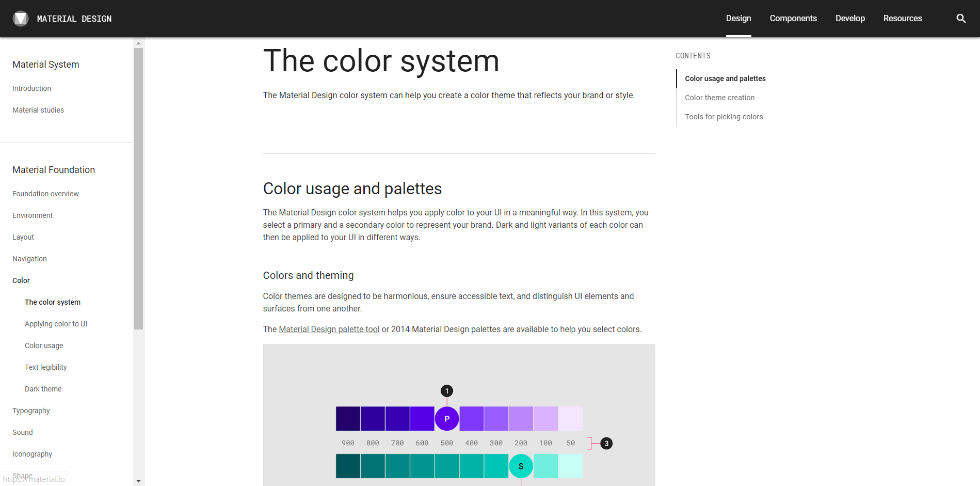The height and width of the screenshot is (486, 980).
Task: Click the Material Foundation heading
Action: click(54, 170)
